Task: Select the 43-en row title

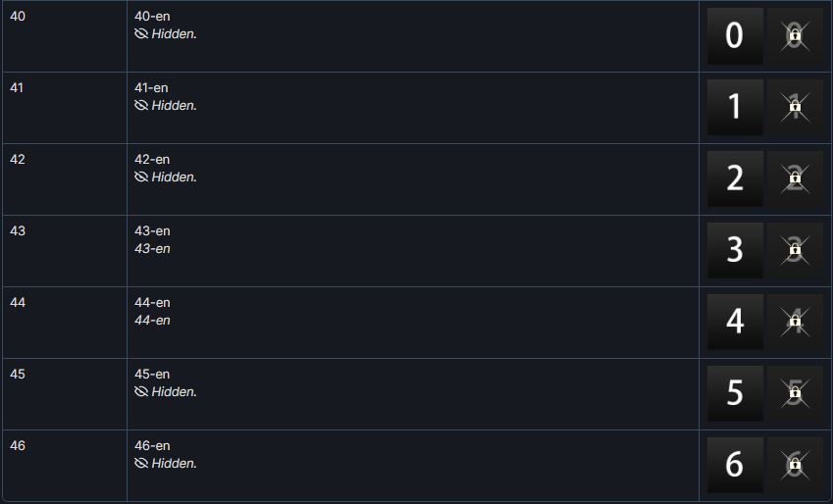Action: click(152, 231)
